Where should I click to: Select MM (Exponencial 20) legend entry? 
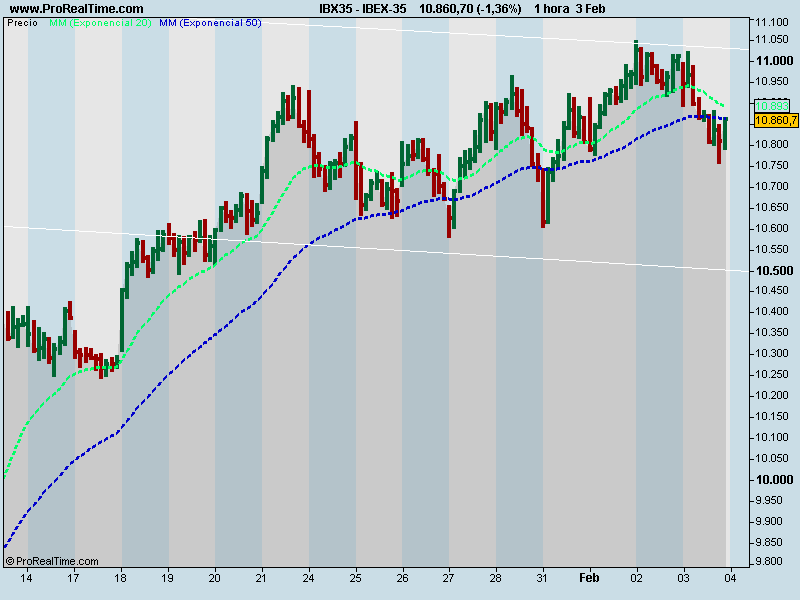[x=100, y=23]
